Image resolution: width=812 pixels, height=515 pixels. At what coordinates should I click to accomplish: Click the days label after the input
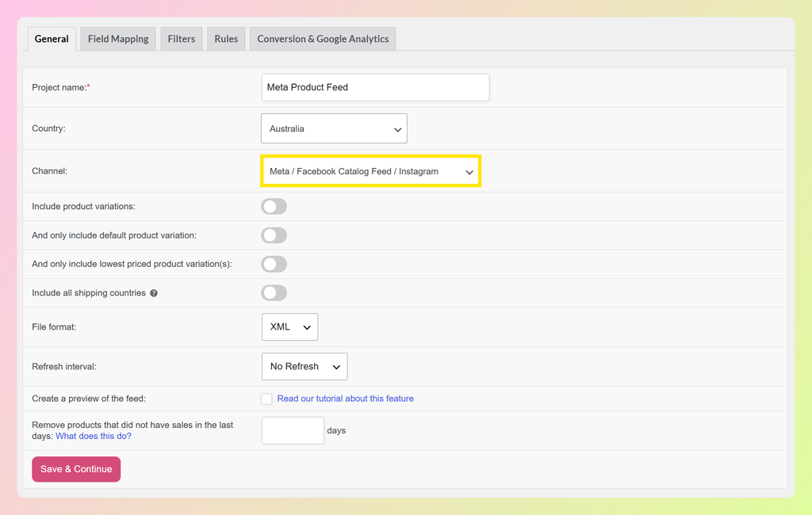[336, 431]
